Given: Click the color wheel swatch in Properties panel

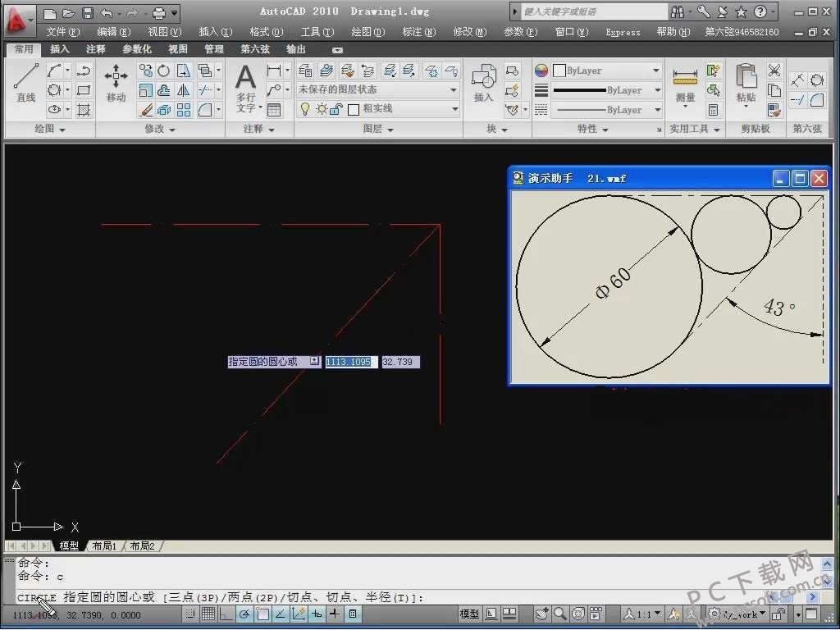Looking at the screenshot, I should (x=541, y=71).
